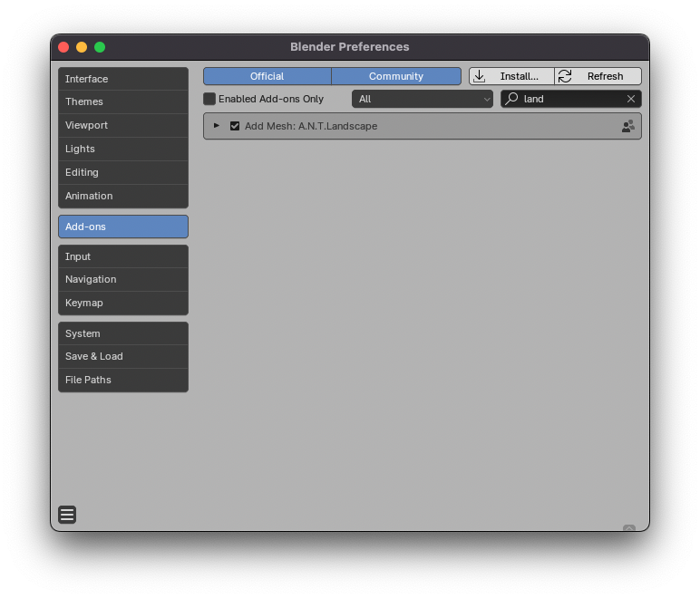
Task: Click the community users icon on A.N.T.Landscape
Action: click(627, 126)
